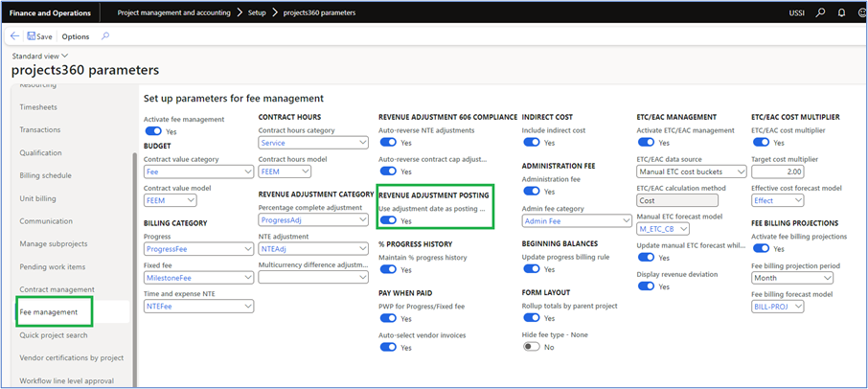Click the back arrow icon

pos(14,36)
